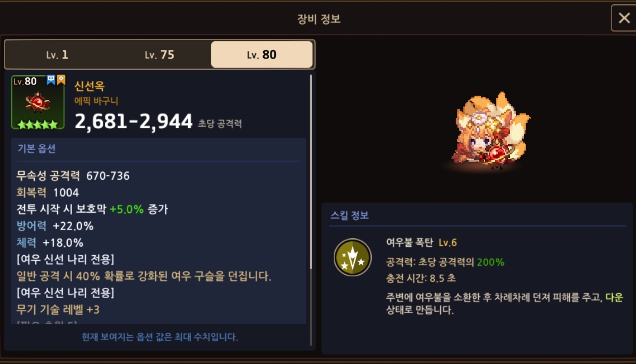636x364 pixels.
Task: Close the 장비 정보 window
Action: point(624,18)
